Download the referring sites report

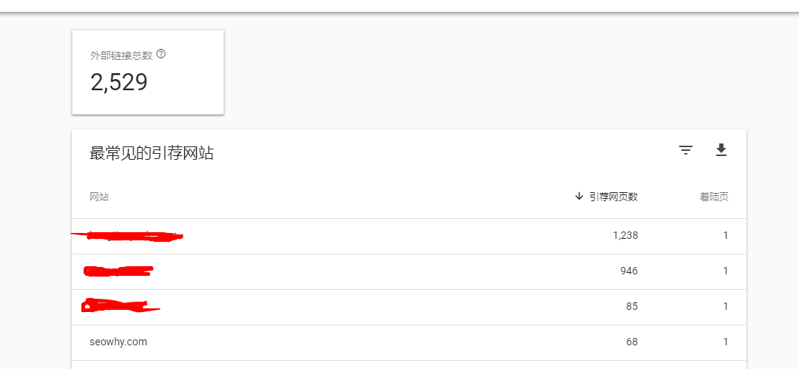click(x=721, y=150)
